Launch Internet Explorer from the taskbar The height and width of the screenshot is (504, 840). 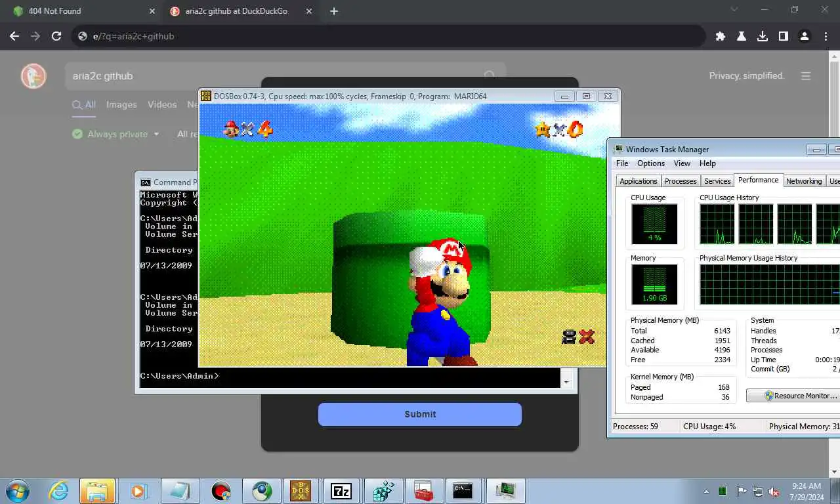(x=58, y=491)
